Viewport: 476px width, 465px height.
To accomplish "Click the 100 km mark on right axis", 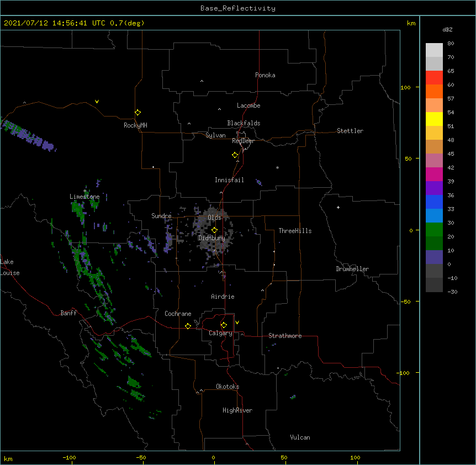I will [405, 87].
